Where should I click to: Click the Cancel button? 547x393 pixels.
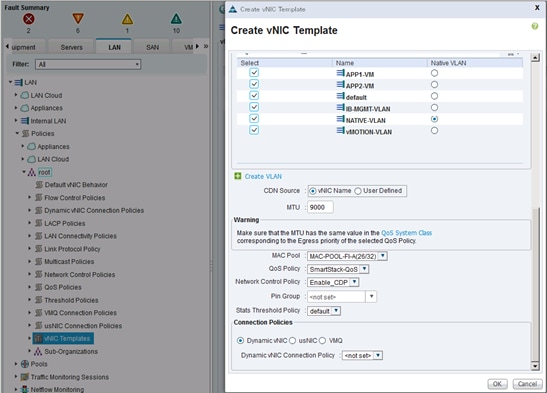[x=527, y=384]
